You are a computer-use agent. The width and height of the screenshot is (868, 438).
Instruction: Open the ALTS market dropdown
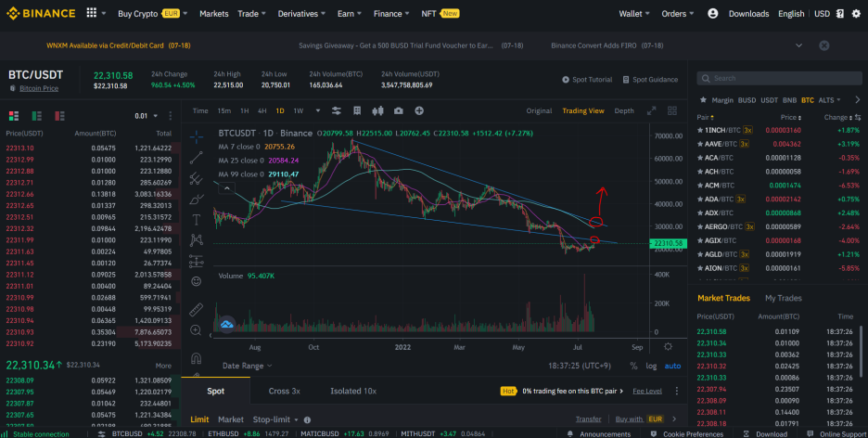829,100
